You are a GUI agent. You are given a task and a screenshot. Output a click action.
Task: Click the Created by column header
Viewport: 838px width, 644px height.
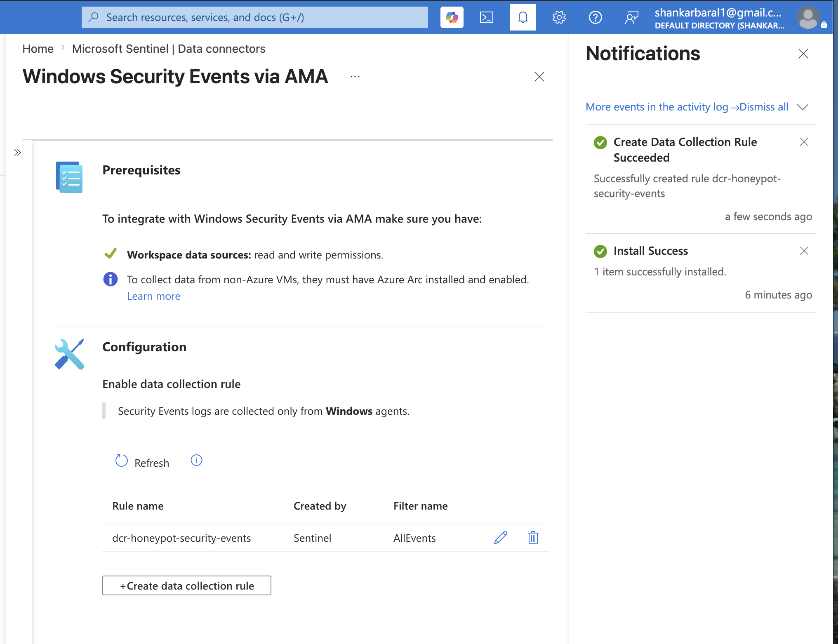point(320,506)
